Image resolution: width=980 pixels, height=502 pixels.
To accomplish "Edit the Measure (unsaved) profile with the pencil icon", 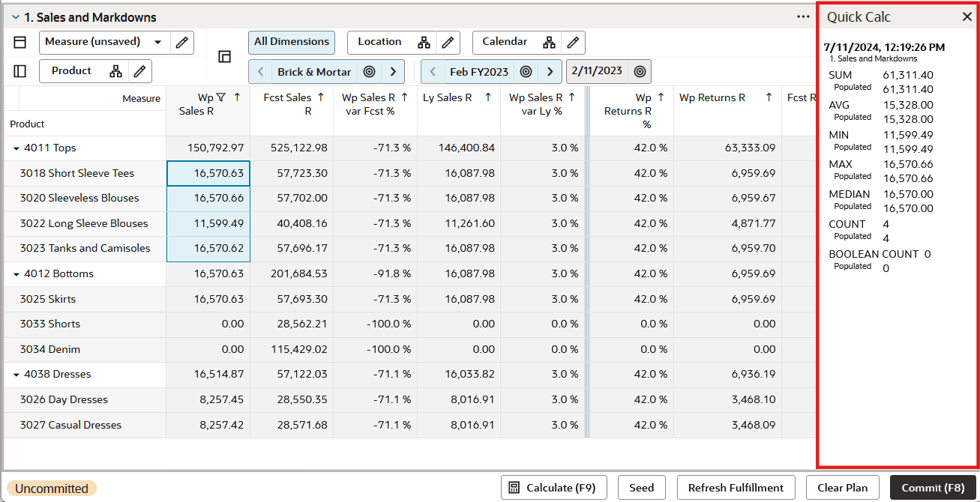I will click(181, 42).
